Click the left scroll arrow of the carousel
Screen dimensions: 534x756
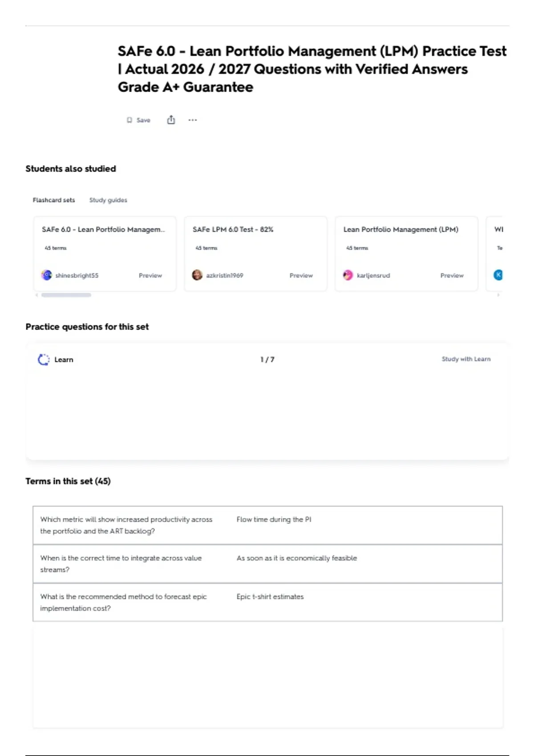(36, 295)
